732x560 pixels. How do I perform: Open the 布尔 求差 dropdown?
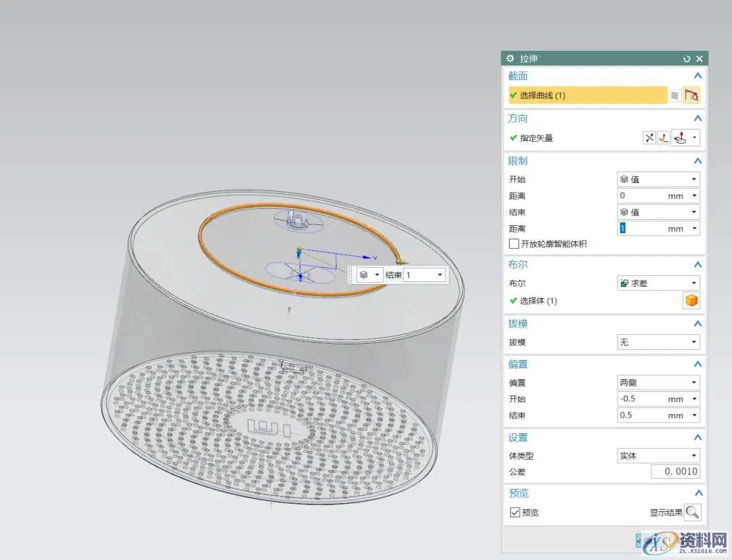click(x=658, y=283)
